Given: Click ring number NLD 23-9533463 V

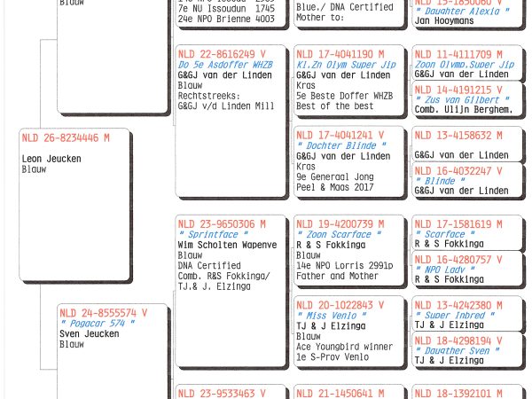Looking at the screenshot, I should 222,394.
